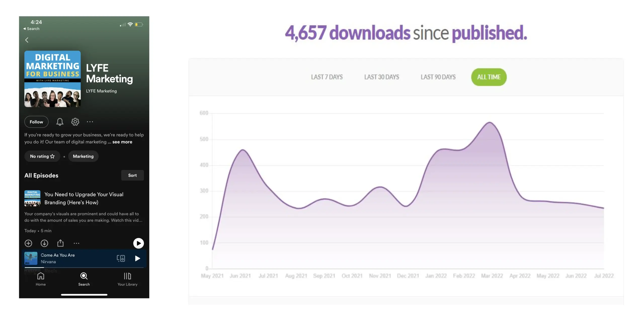Open connect devices icon in mini player
The width and height of the screenshot is (644, 316).
[121, 258]
